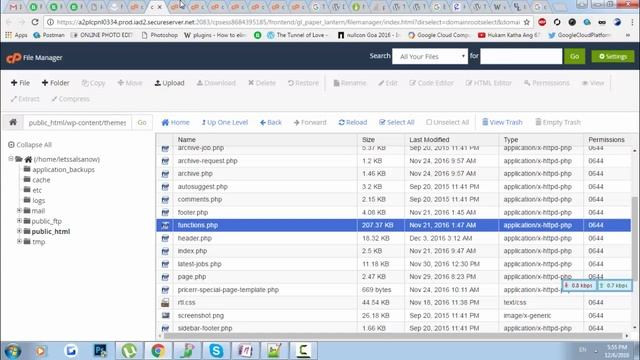The height and width of the screenshot is (360, 640).
Task: Click the browser reload icon
Action: (35, 22)
